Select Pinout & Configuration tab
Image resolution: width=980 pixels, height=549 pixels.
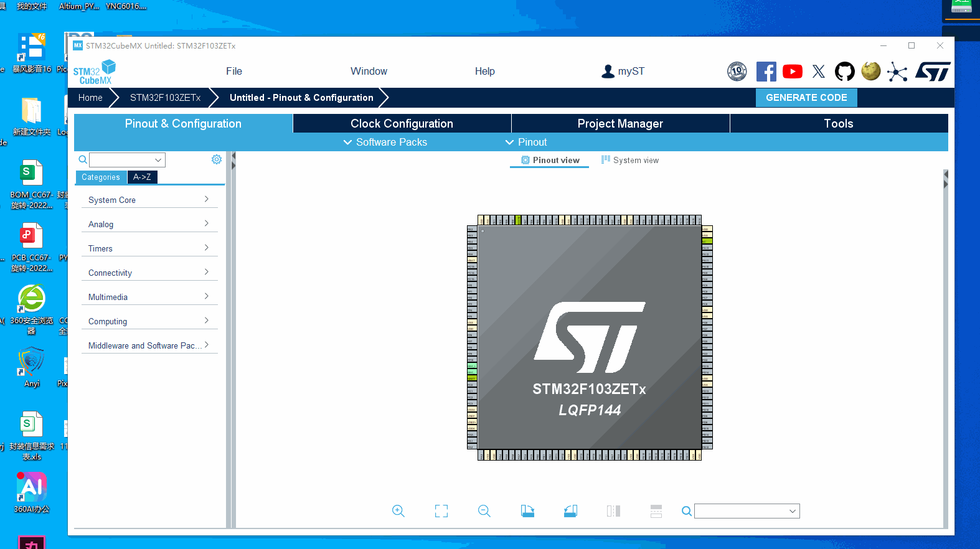(x=183, y=123)
